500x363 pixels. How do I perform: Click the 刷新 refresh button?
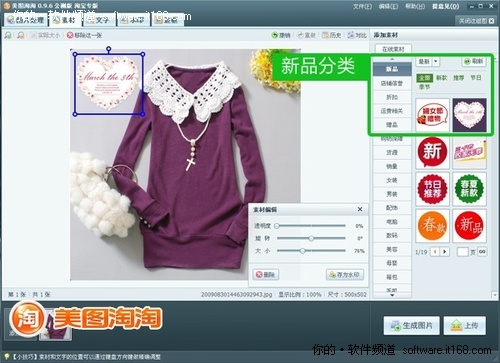[474, 61]
